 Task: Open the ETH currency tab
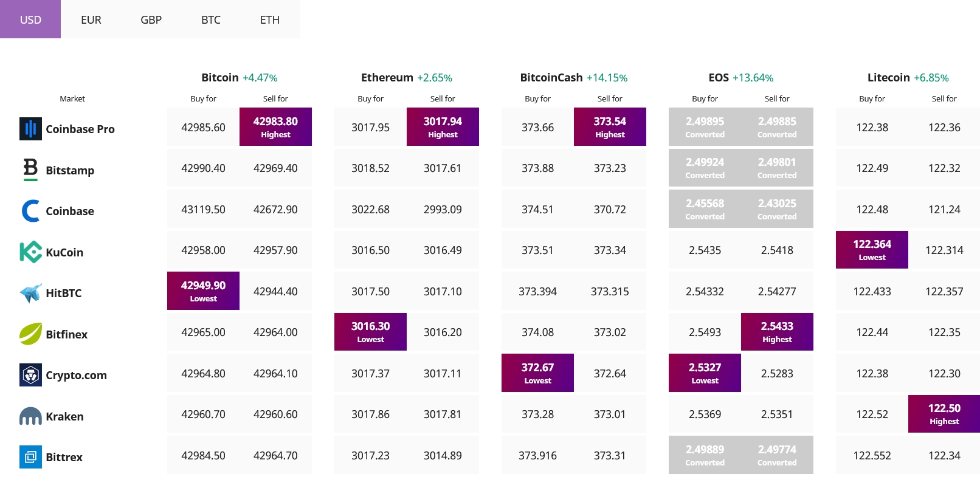coord(270,19)
